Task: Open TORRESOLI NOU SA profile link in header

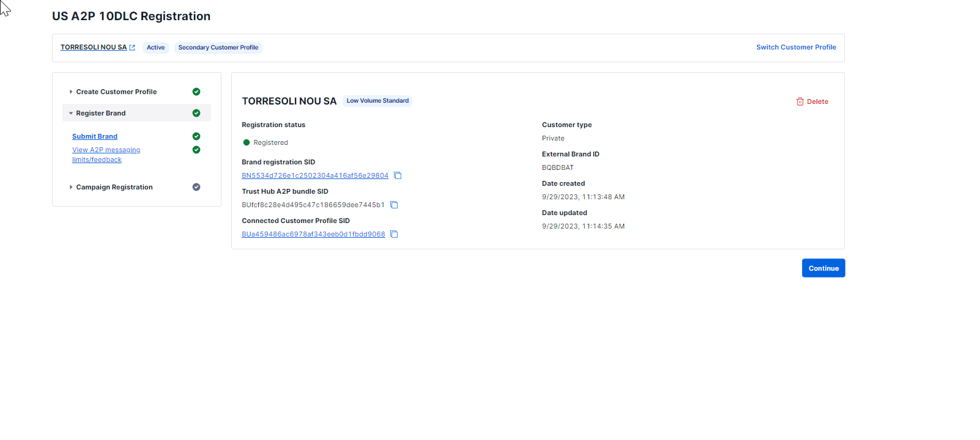Action: pos(94,47)
